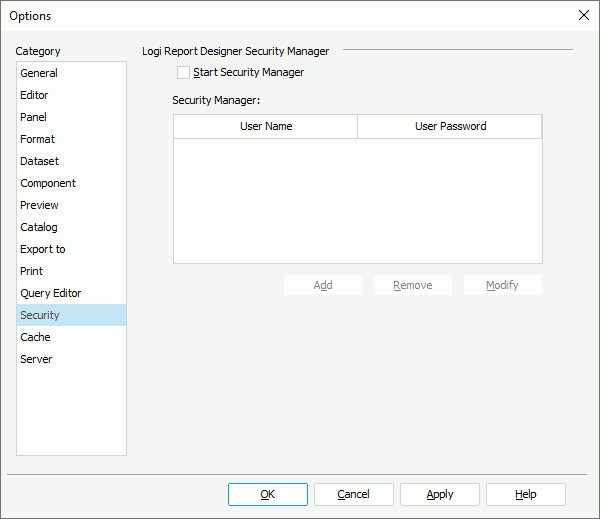The width and height of the screenshot is (600, 519).
Task: Open Dataset options category
Action: click(39, 161)
